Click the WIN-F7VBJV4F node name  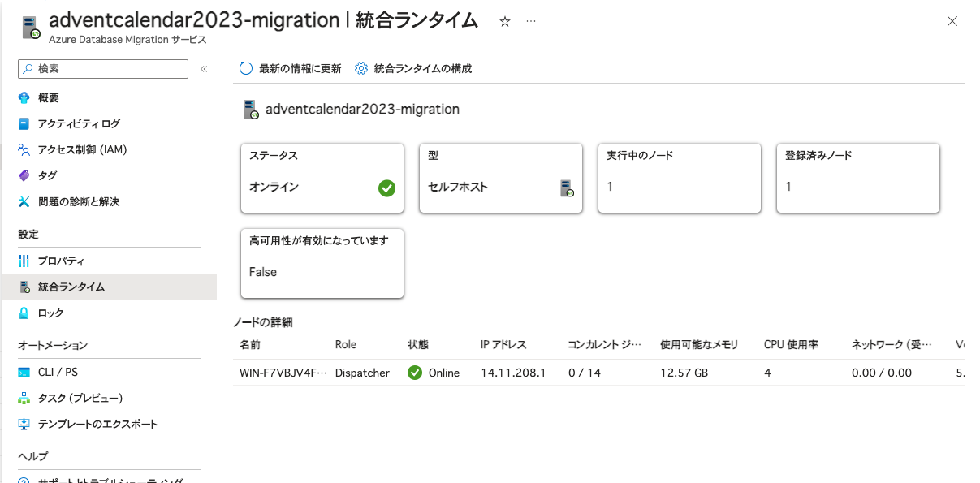[x=284, y=373]
